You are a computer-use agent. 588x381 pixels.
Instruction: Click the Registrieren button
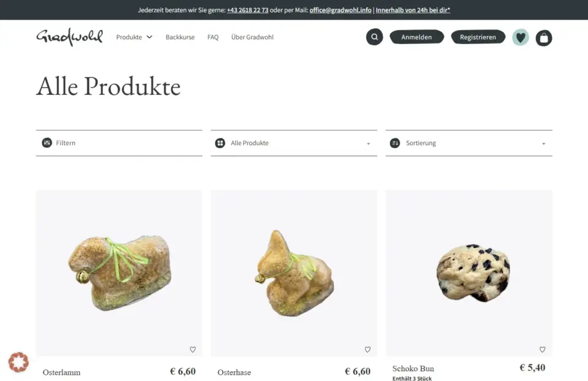(x=478, y=37)
